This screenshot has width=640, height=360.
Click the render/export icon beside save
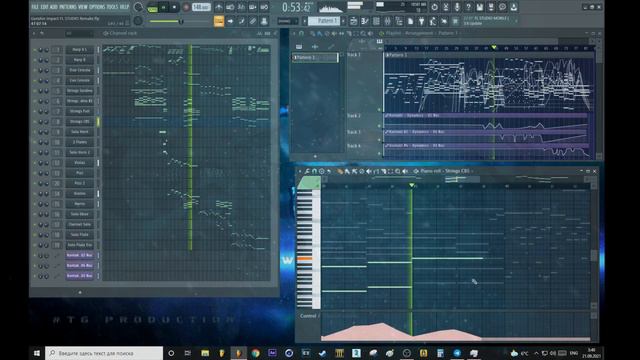(x=491, y=7)
